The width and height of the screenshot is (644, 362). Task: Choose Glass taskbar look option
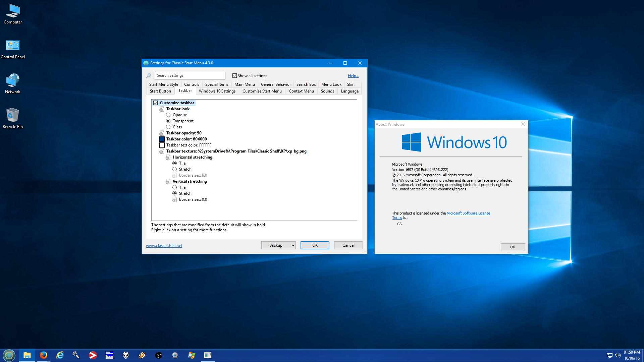pos(168,127)
